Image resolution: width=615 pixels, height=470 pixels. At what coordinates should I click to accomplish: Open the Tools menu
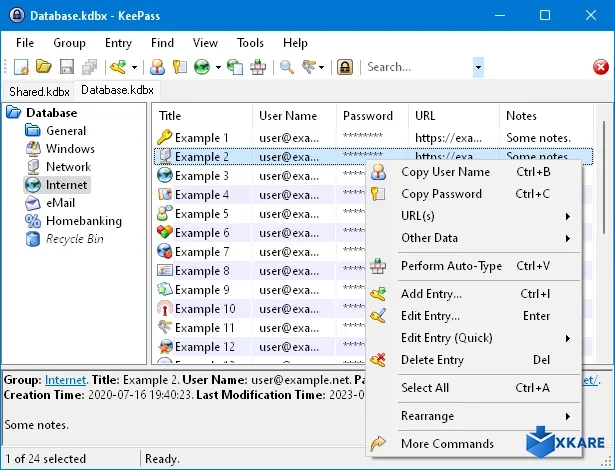point(250,42)
